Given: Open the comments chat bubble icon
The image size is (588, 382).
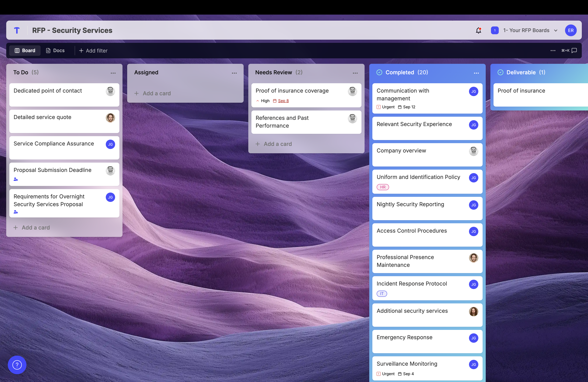Looking at the screenshot, I should (x=574, y=51).
